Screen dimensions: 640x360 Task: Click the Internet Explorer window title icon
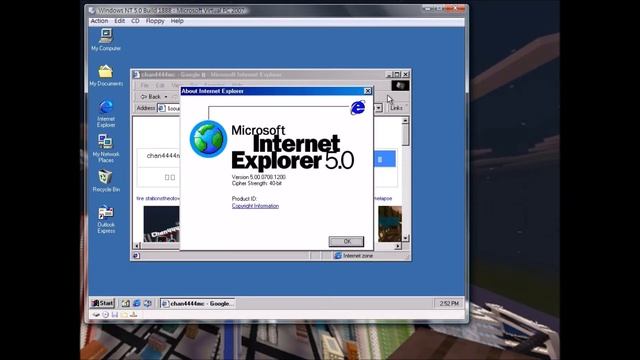[136, 75]
